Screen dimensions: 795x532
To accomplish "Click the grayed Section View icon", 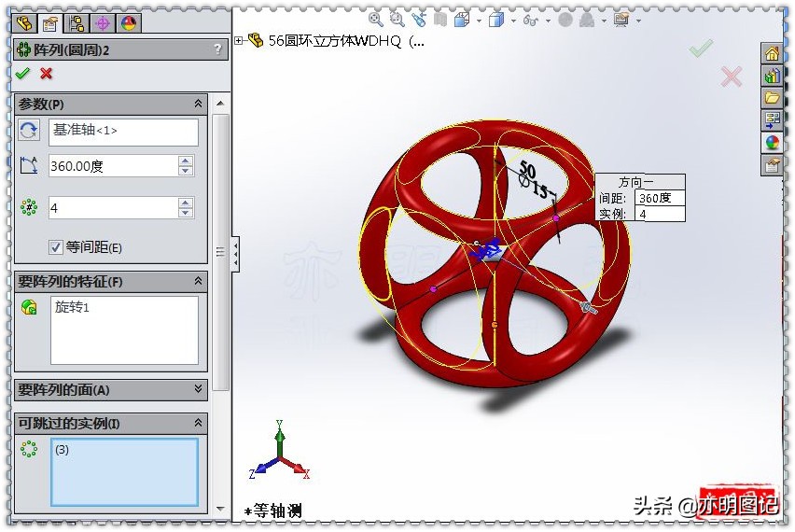I will (440, 20).
